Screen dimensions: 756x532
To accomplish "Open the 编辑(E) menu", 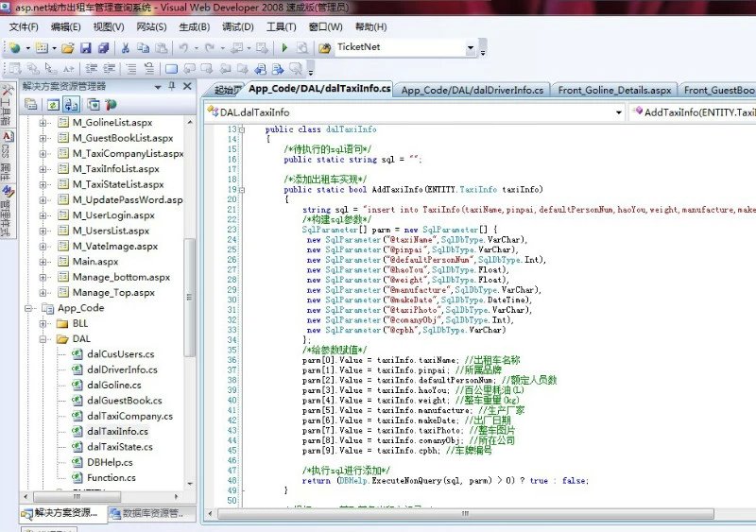I will (65, 27).
